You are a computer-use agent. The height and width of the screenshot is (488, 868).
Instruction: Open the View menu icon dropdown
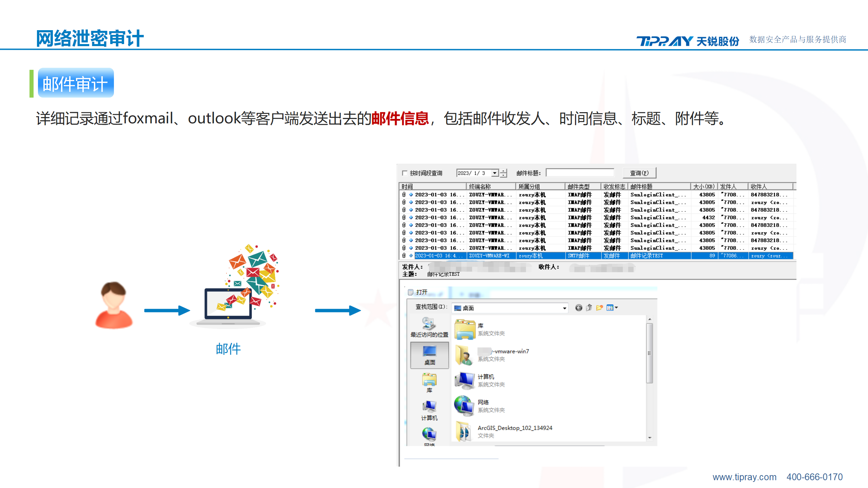[x=612, y=308]
